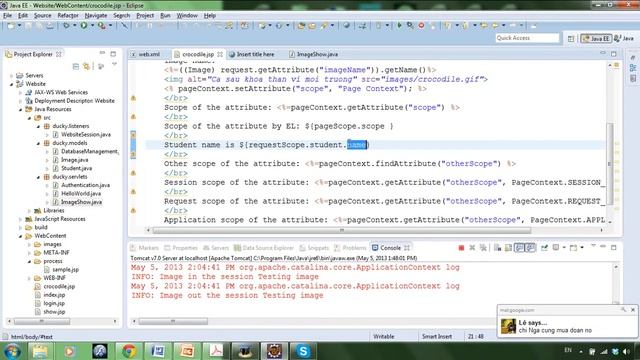Open the Project menu
This screenshot has height=360, width=640.
[145, 16]
